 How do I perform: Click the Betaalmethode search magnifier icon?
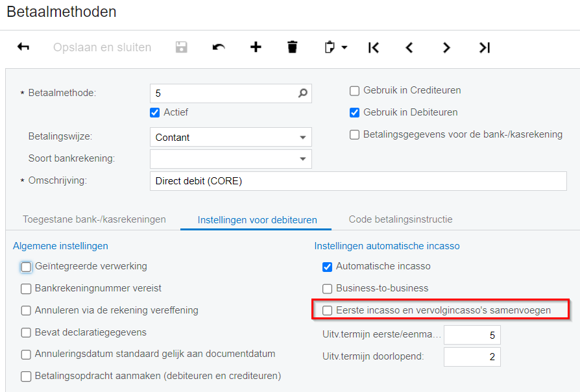click(x=303, y=93)
